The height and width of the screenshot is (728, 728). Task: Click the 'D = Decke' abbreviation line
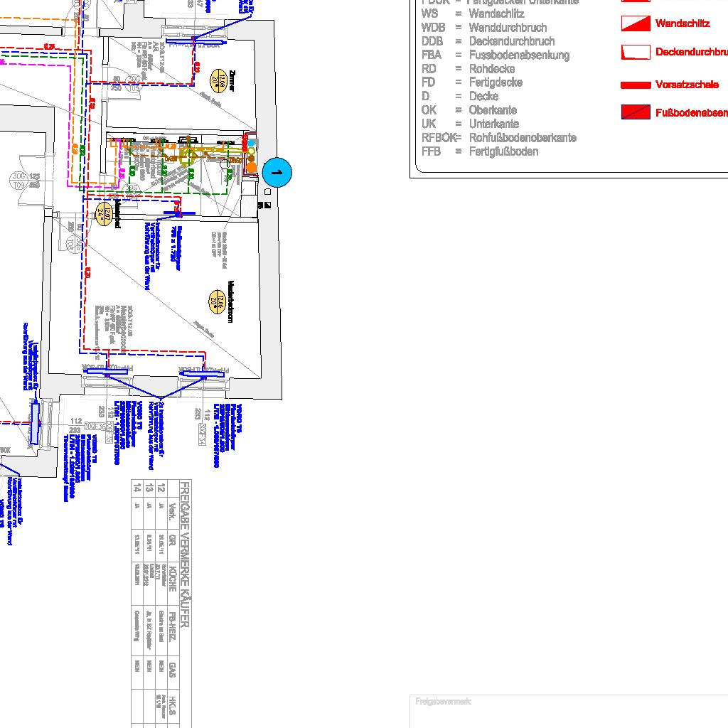point(460,96)
